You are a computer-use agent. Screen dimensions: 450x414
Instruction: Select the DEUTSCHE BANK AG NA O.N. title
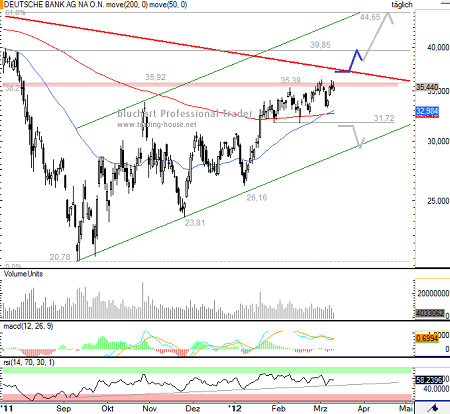53,5
